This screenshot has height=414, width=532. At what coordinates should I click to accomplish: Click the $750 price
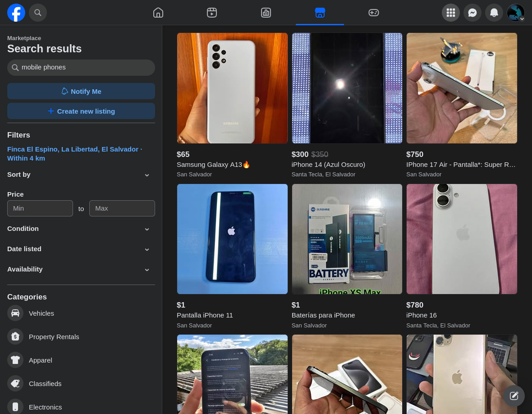click(x=415, y=154)
